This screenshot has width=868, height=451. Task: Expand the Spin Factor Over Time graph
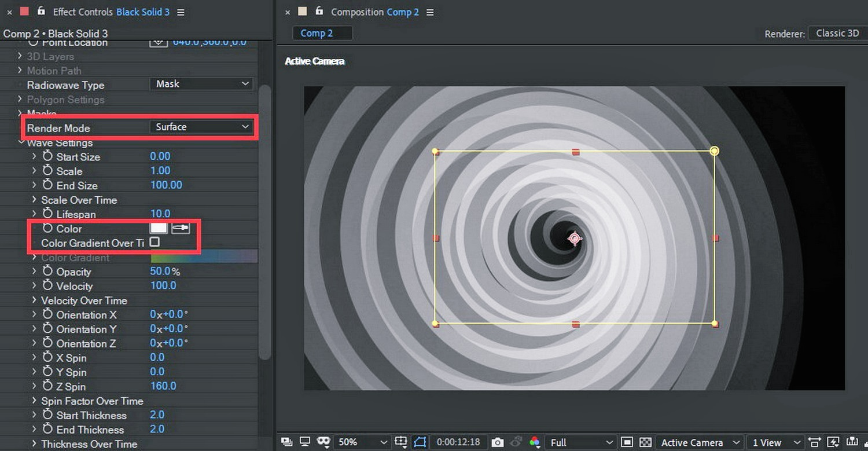(35, 401)
